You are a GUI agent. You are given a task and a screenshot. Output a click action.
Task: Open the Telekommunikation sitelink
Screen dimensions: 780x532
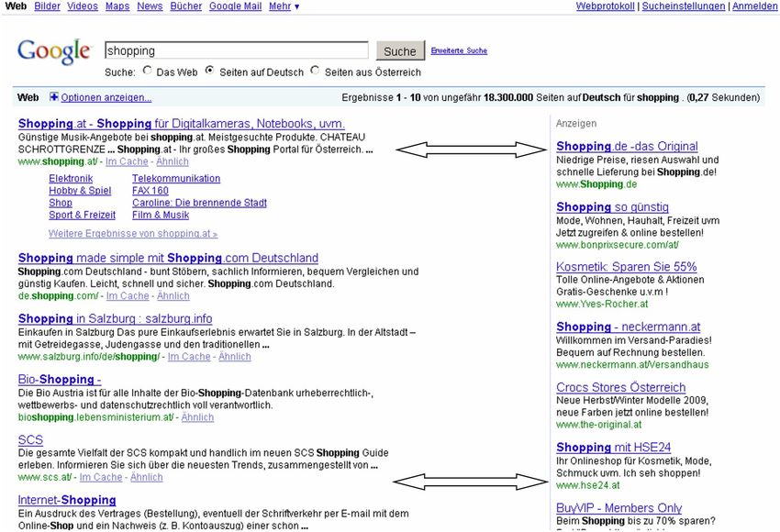point(176,178)
